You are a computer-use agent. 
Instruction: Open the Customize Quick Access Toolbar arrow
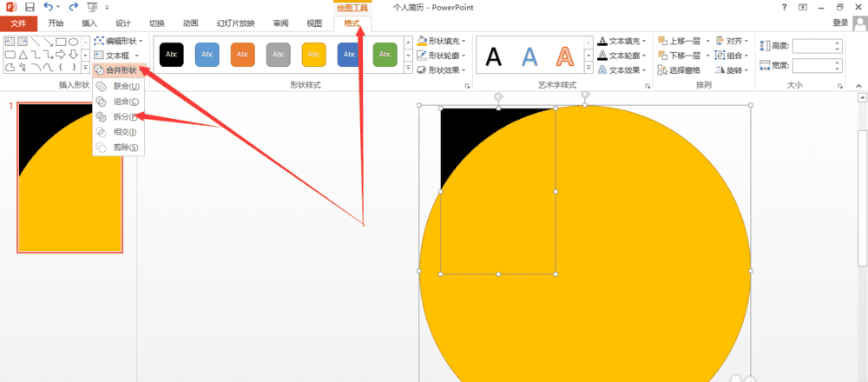tap(106, 8)
